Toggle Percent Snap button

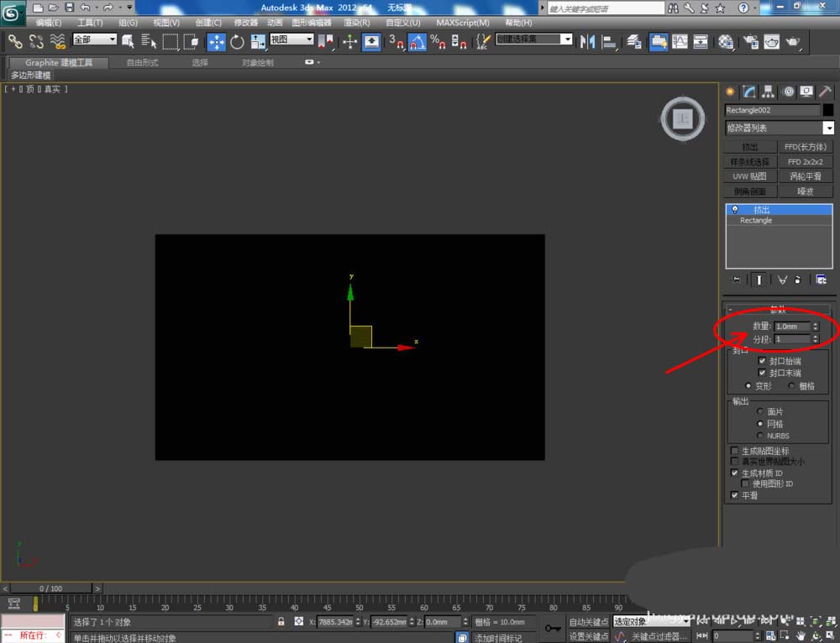438,41
